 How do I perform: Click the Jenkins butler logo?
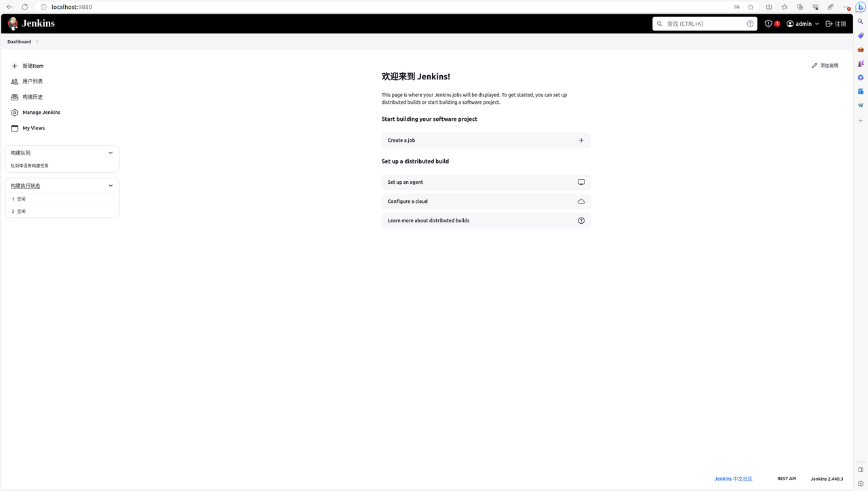tap(12, 23)
